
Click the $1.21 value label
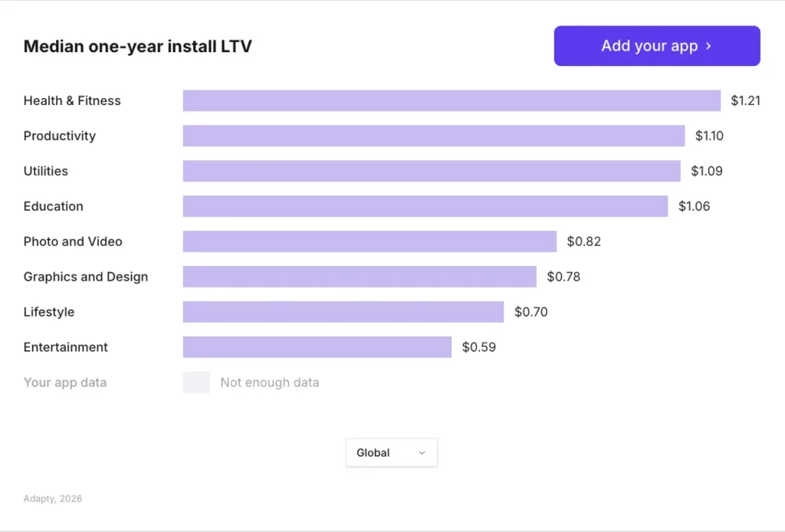click(x=744, y=100)
